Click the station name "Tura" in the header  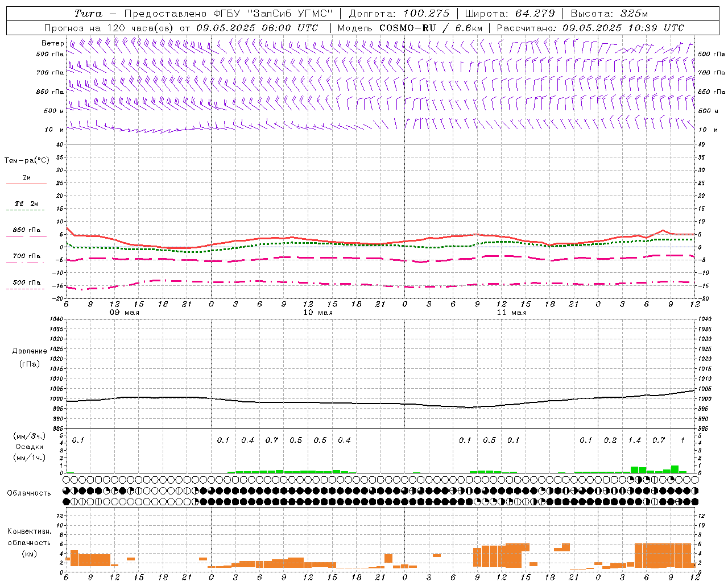tap(88, 14)
